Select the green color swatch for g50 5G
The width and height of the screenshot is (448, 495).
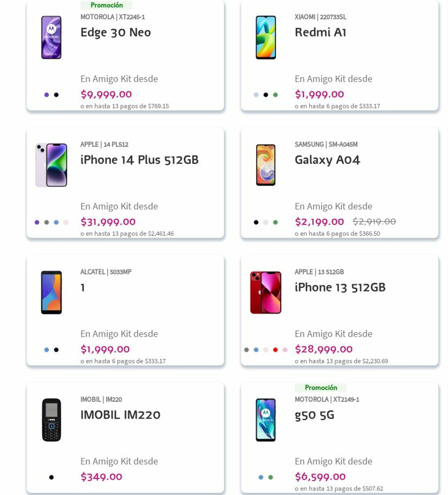coord(270,477)
